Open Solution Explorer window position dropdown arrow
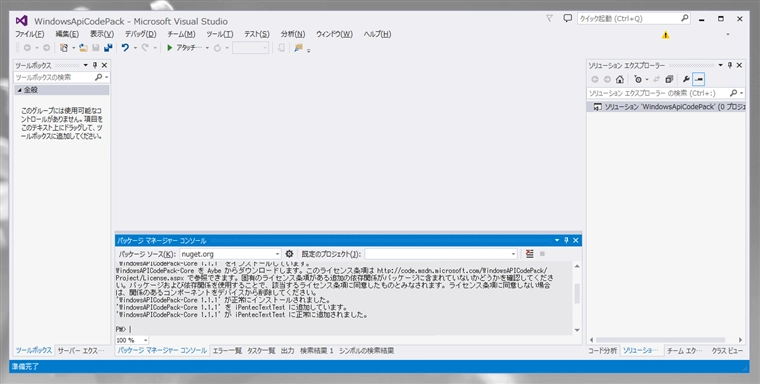The width and height of the screenshot is (760, 384). pos(721,65)
